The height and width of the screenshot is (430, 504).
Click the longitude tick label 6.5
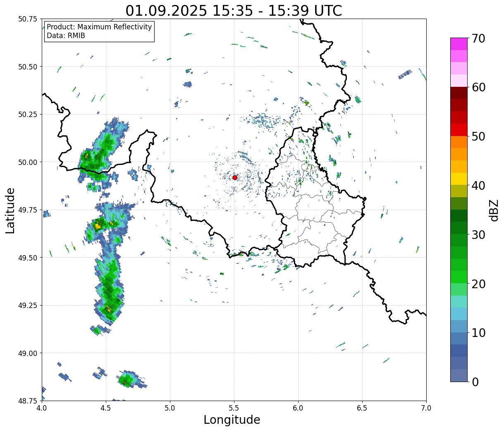coord(362,408)
